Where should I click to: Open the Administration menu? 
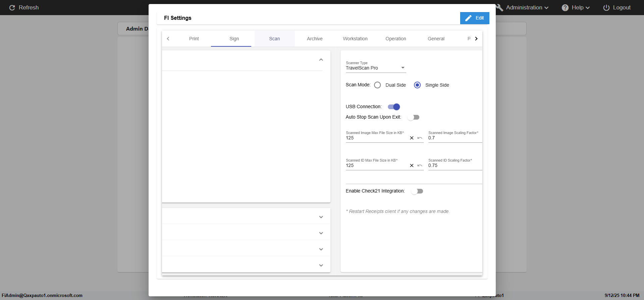pos(527,8)
